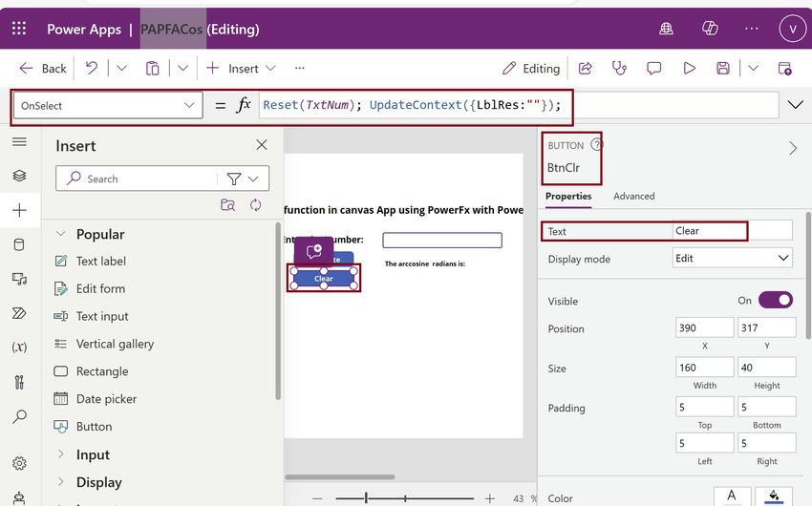Collapse the properties pane chevron
Screen dimensions: 812x506
coord(793,149)
